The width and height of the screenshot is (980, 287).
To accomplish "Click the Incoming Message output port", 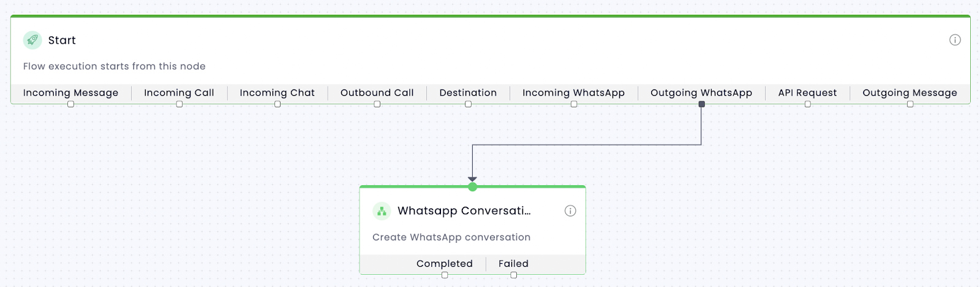I will coord(71,104).
